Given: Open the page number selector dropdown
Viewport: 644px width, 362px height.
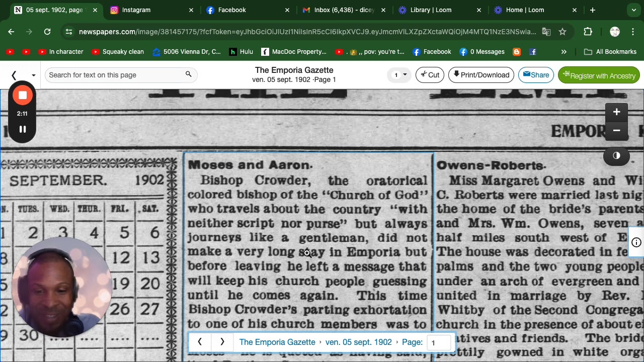Looking at the screenshot, I should pos(399,75).
